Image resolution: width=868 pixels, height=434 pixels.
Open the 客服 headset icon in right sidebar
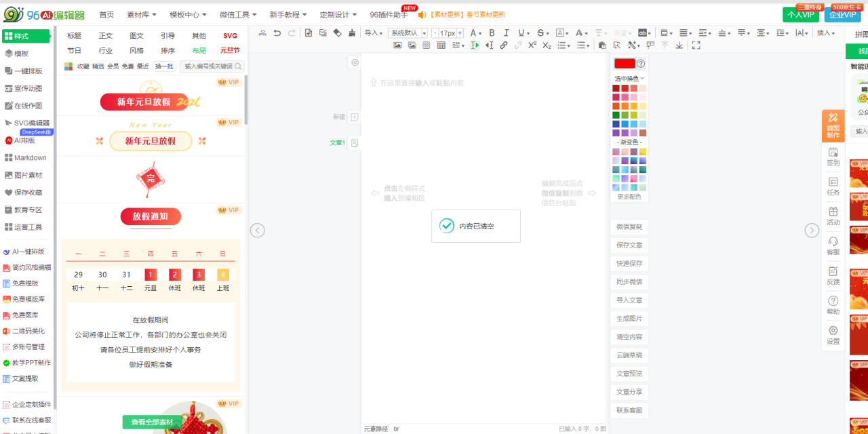pos(833,245)
